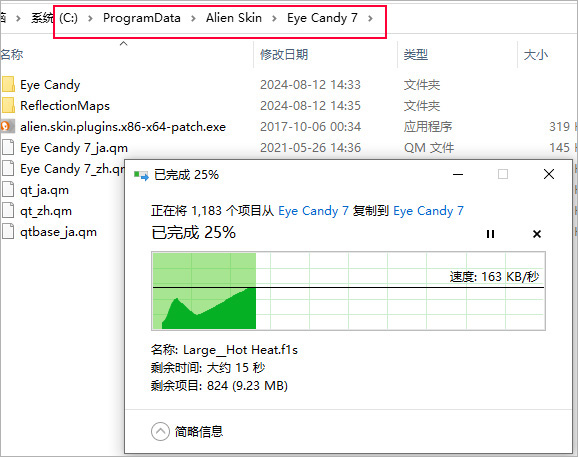578x457 pixels.
Task: Minimize the copy progress dialog
Action: coord(458,174)
